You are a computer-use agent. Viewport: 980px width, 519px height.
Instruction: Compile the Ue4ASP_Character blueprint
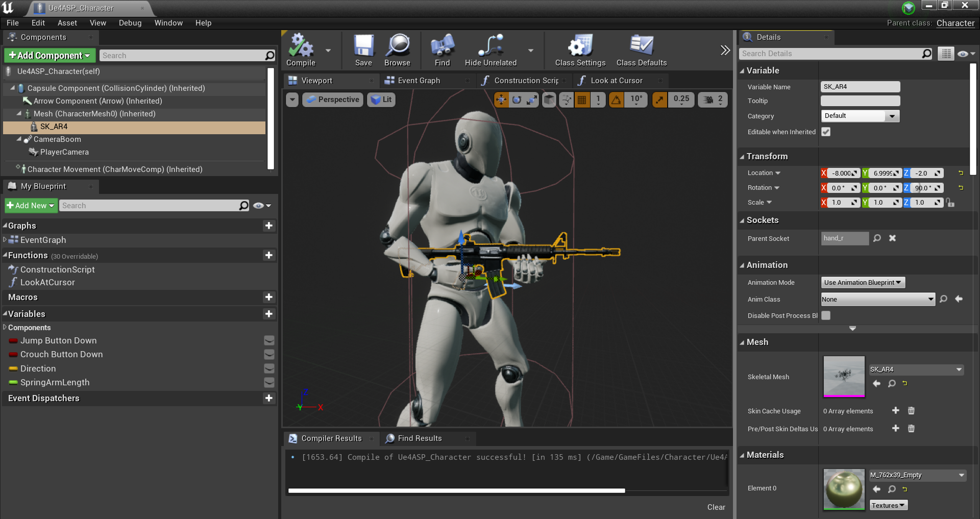point(300,50)
